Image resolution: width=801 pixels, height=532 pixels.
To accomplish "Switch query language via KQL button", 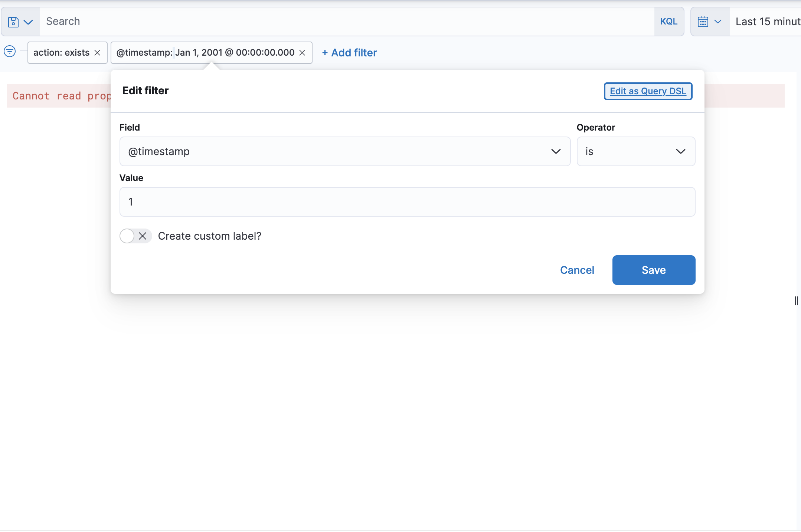I will (668, 22).
